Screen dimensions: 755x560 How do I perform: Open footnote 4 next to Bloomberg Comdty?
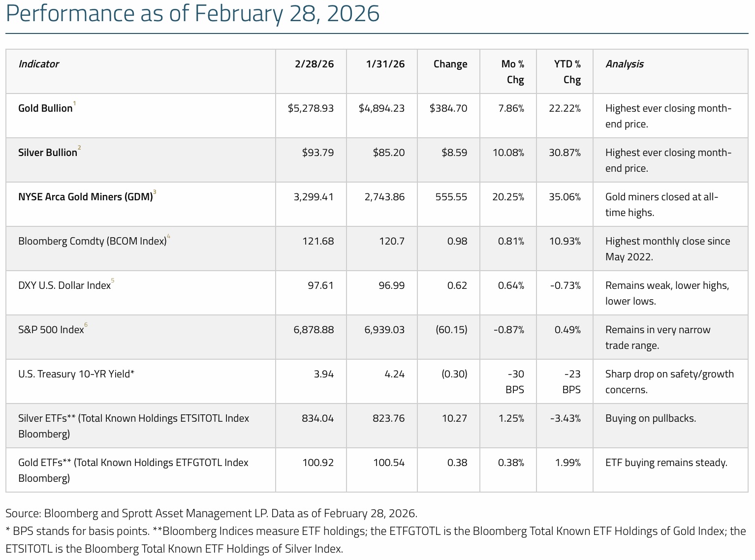click(x=169, y=237)
